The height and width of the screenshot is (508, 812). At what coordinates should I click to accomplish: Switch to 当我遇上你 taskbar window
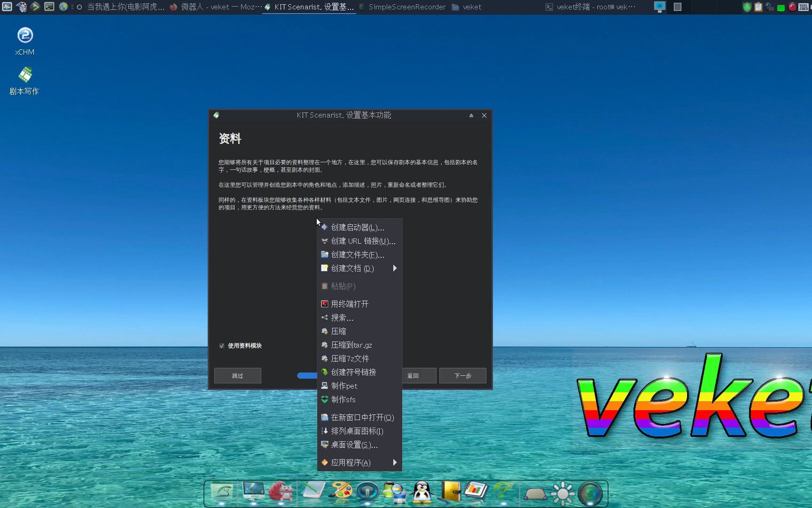point(120,7)
